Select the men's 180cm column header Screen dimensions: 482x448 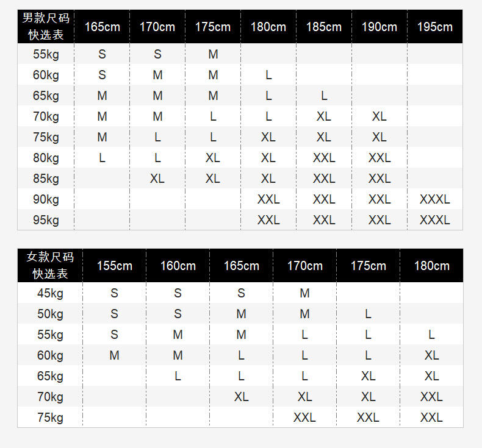[x=268, y=27]
